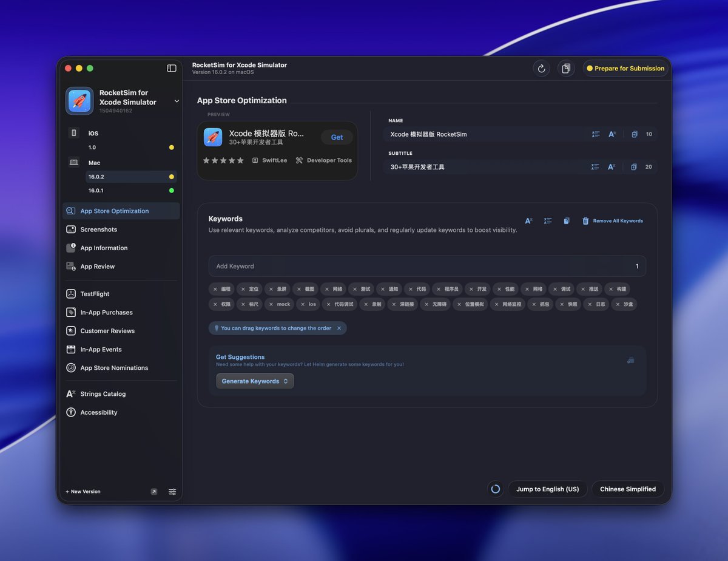Click the translate A icon in Subtitle field
The image size is (728, 561).
(612, 167)
